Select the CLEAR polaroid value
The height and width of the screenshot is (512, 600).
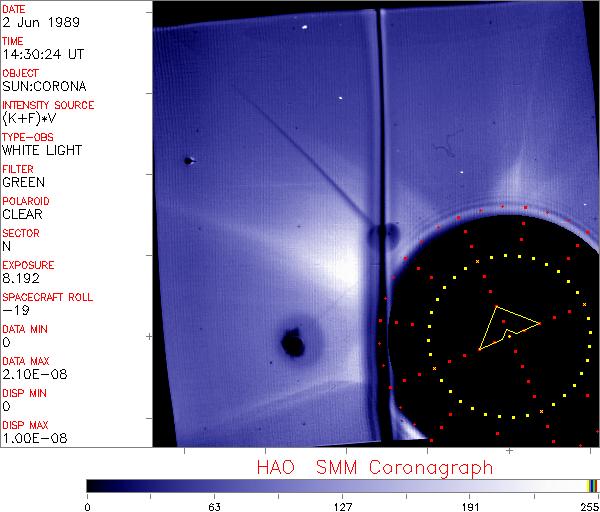[24, 214]
